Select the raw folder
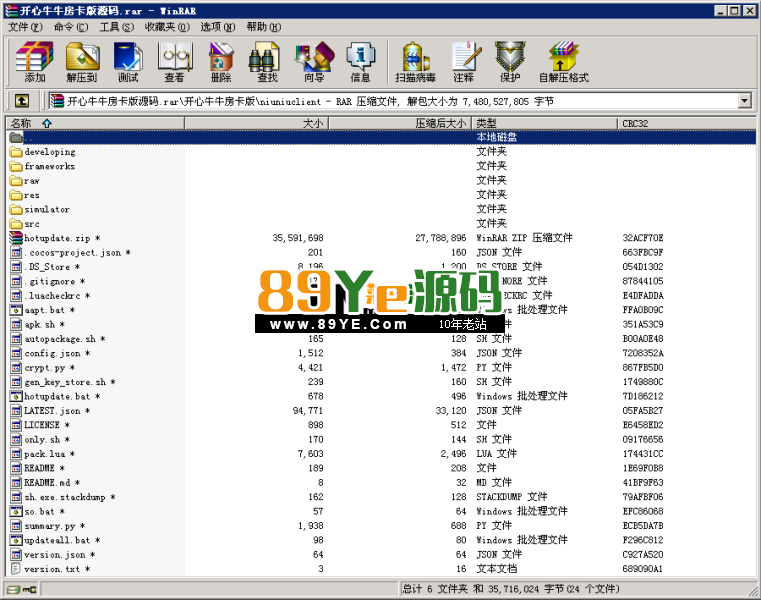 tap(24, 181)
